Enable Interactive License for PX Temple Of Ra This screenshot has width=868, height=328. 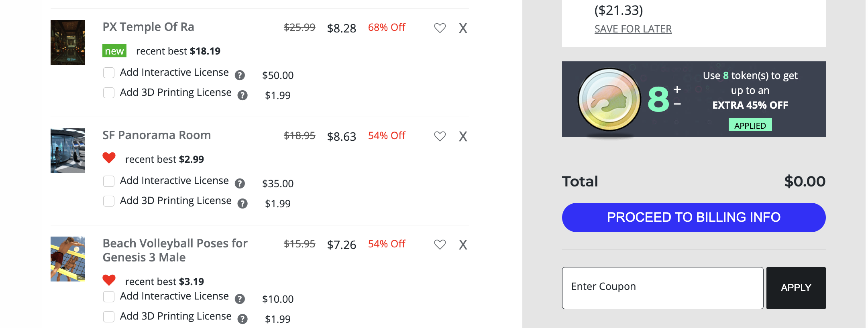109,73
